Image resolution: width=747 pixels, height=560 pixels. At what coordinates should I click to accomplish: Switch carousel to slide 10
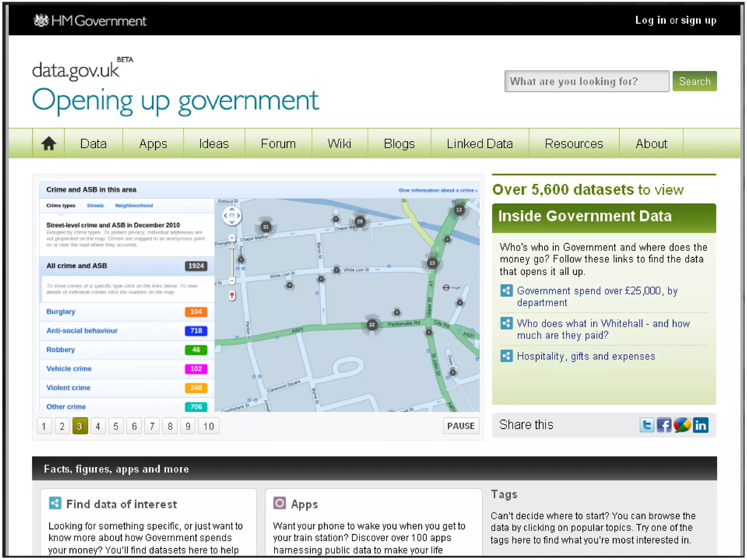[208, 426]
